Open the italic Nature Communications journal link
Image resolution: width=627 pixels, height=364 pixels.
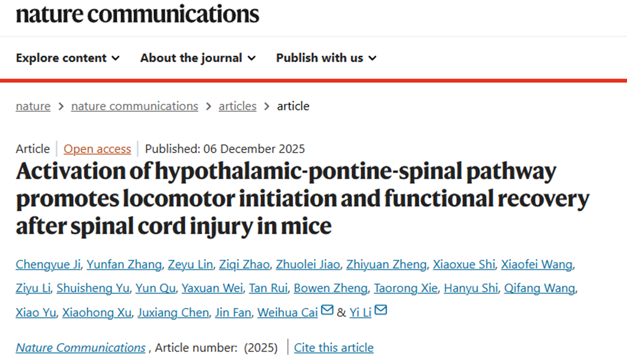pos(81,348)
